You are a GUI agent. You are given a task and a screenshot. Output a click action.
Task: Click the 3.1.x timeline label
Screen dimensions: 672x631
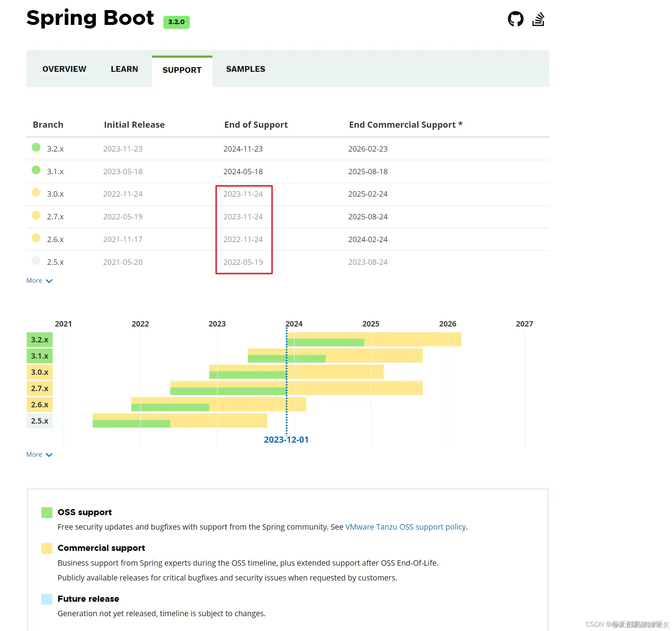(x=40, y=356)
